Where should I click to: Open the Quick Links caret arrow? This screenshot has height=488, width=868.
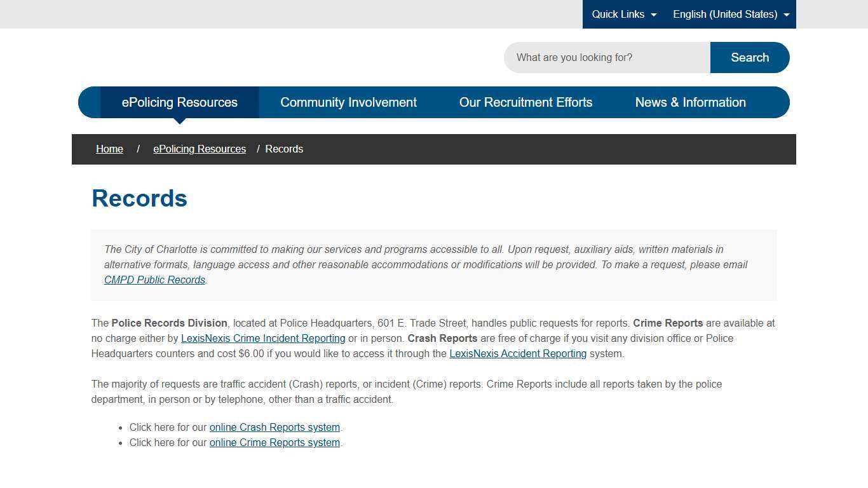coord(655,15)
